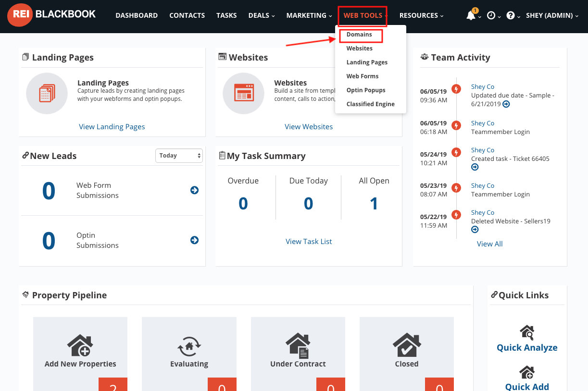This screenshot has height=391, width=588.
Task: Open the Closed pipeline tile
Action: [407, 354]
